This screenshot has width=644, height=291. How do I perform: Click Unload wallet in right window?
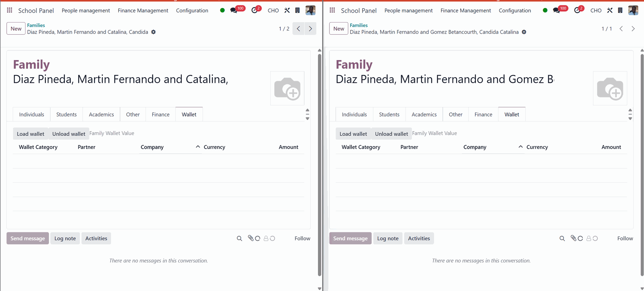point(391,134)
